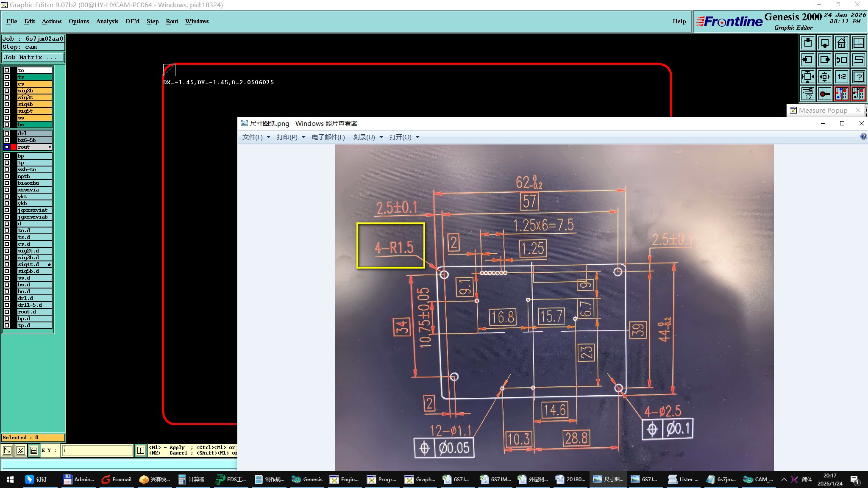
Task: Click the previous view undo icon
Action: pos(841,60)
